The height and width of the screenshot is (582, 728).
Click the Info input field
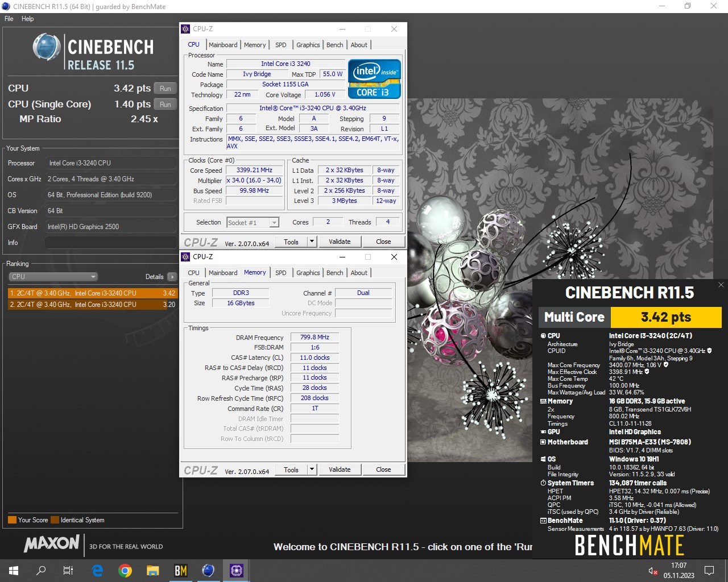[x=111, y=243]
